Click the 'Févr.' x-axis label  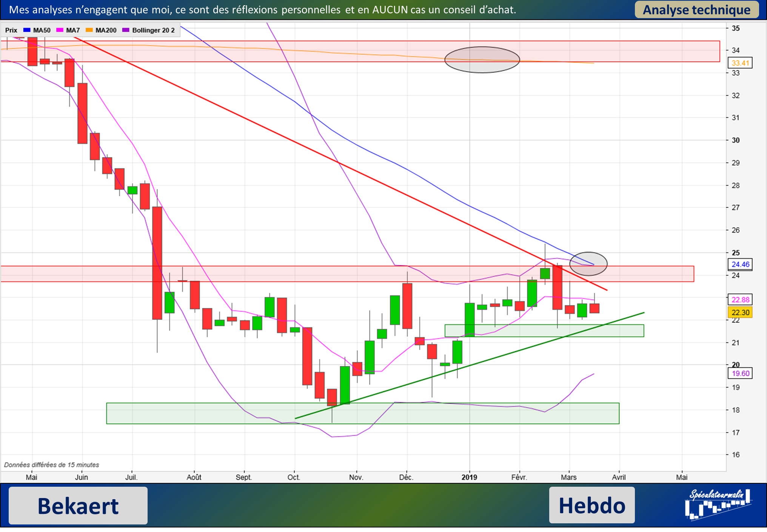519,477
